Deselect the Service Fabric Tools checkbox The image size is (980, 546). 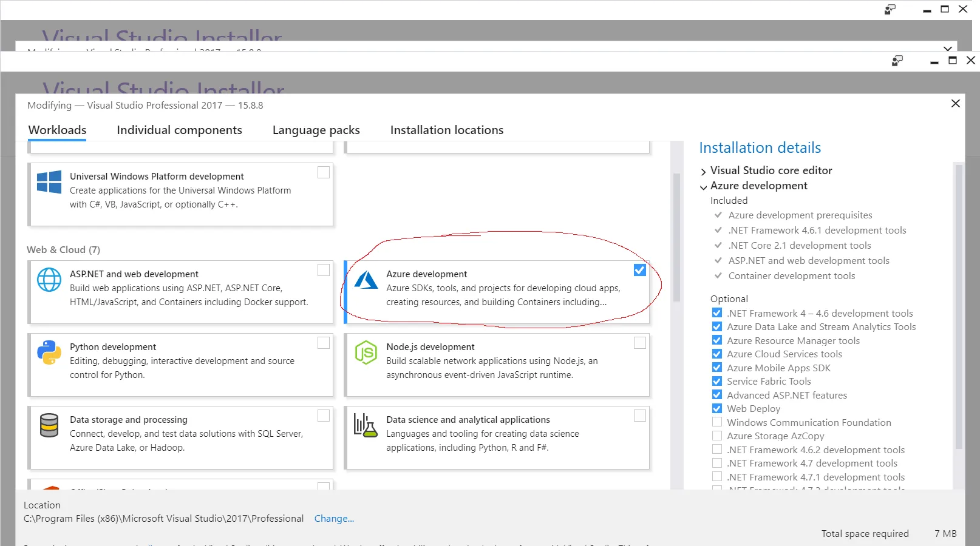(717, 381)
